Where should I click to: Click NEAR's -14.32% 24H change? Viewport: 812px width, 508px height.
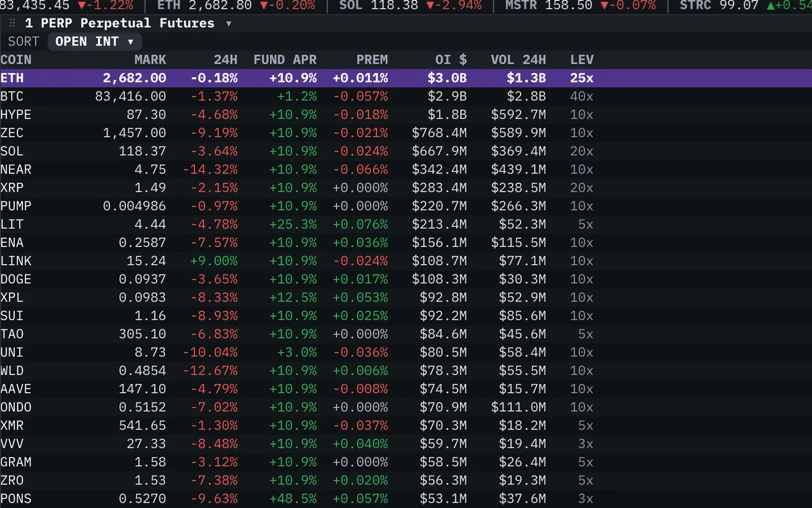(210, 169)
